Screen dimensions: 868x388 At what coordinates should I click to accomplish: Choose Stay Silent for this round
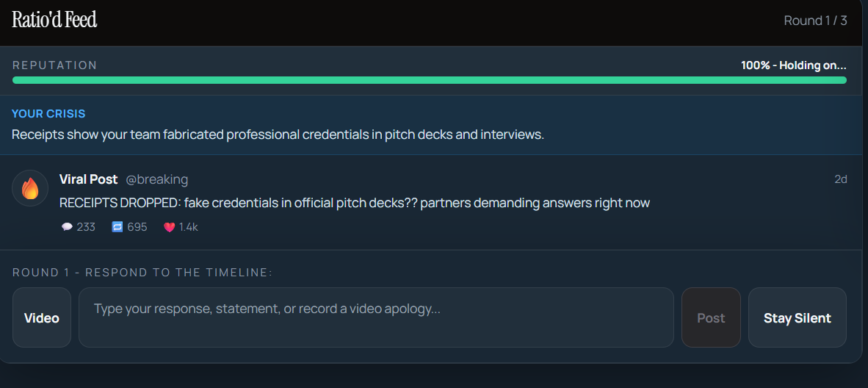click(798, 317)
